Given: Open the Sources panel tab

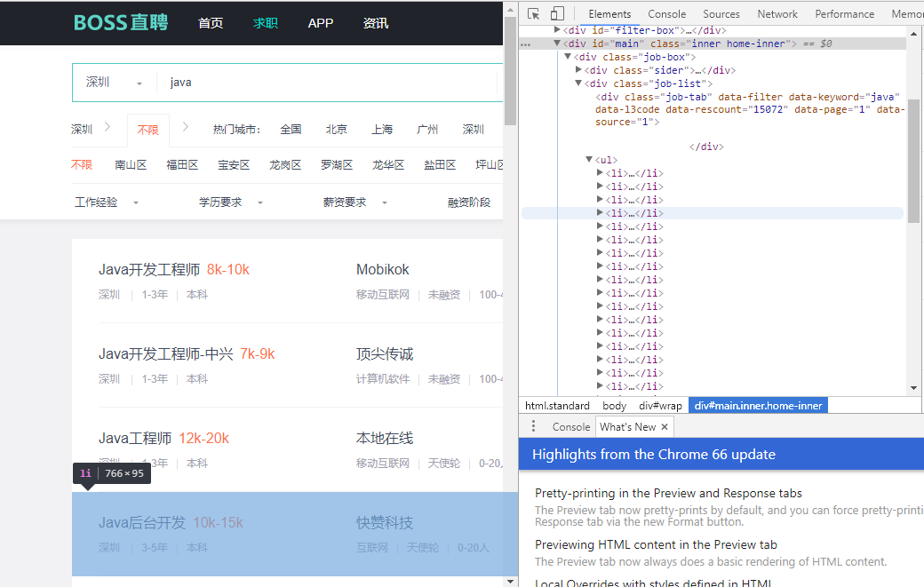Looking at the screenshot, I should [x=721, y=13].
